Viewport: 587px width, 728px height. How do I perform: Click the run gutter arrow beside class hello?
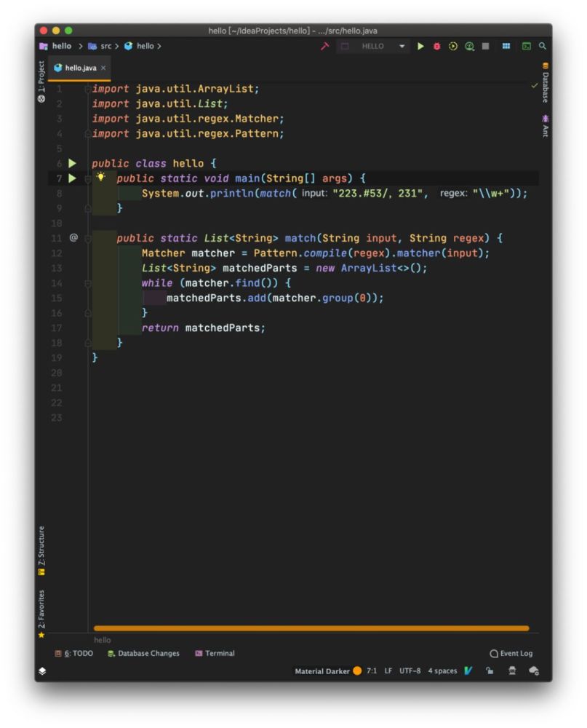pos(73,163)
